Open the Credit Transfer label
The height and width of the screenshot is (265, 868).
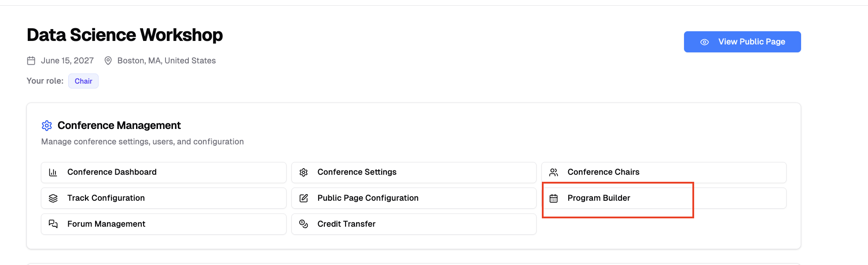(x=346, y=224)
